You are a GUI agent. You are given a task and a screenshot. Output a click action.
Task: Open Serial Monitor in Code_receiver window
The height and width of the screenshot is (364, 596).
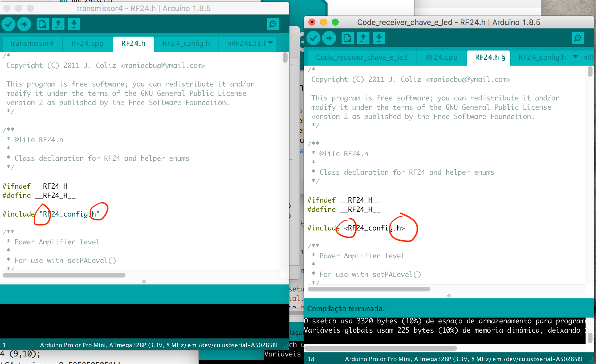pyautogui.click(x=578, y=38)
